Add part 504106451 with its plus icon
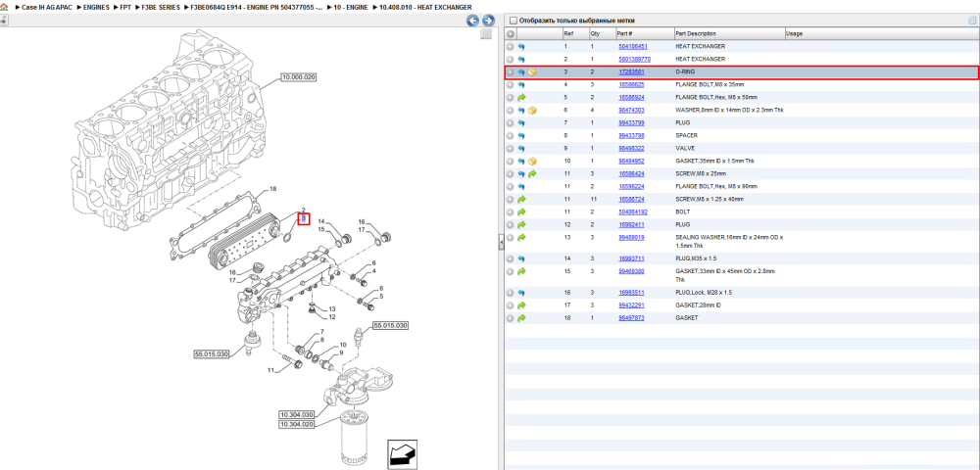Viewport: 980px width, 470px height. (511, 47)
